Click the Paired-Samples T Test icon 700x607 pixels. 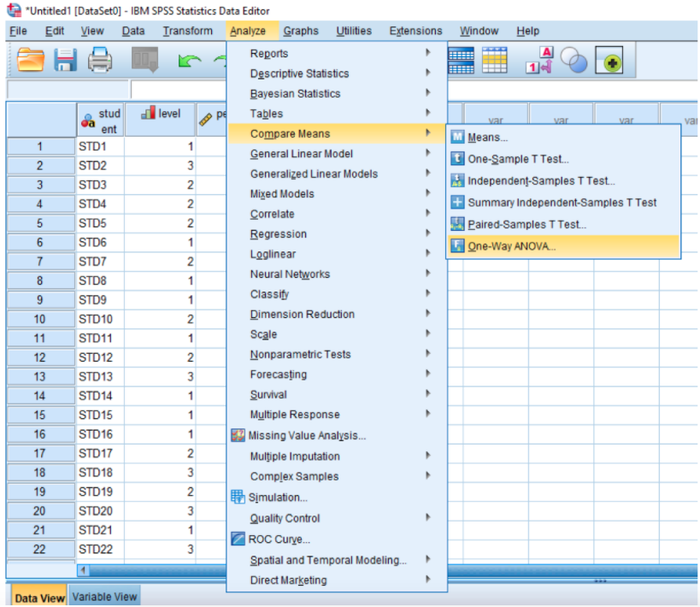point(457,223)
